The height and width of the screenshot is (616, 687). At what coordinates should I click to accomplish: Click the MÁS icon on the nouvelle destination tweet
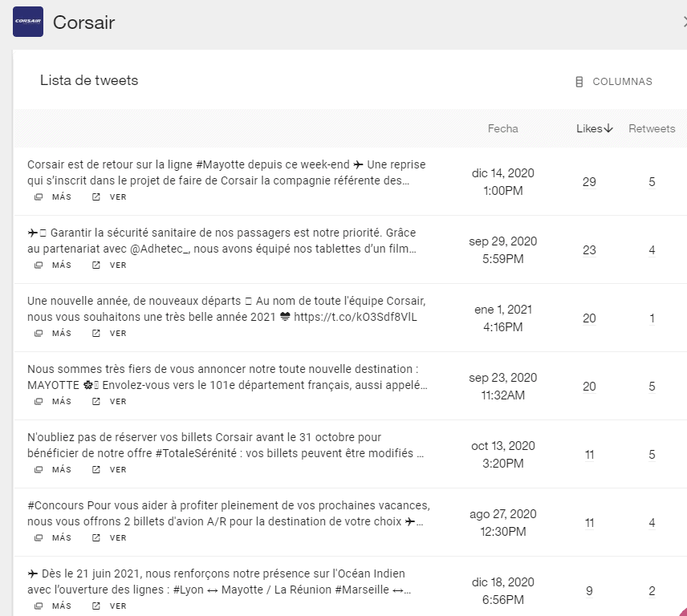coord(39,402)
